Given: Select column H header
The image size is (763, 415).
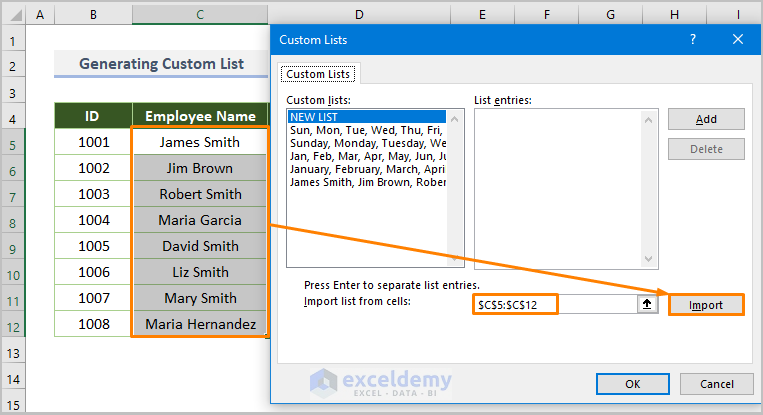Looking at the screenshot, I should [x=674, y=15].
